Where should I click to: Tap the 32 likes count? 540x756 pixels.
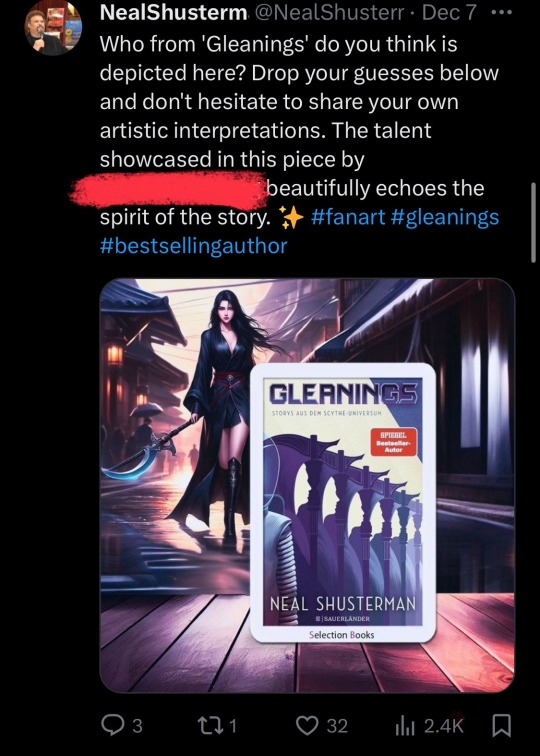[x=338, y=726]
